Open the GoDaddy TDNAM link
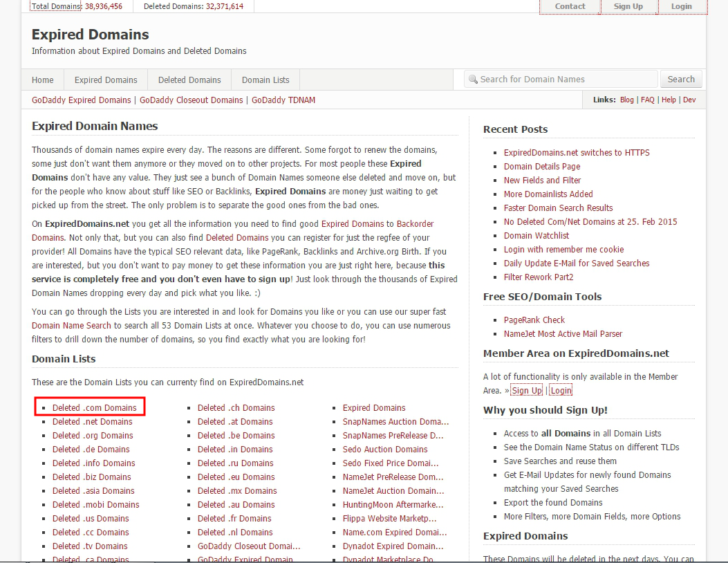728x563 pixels. pos(283,100)
